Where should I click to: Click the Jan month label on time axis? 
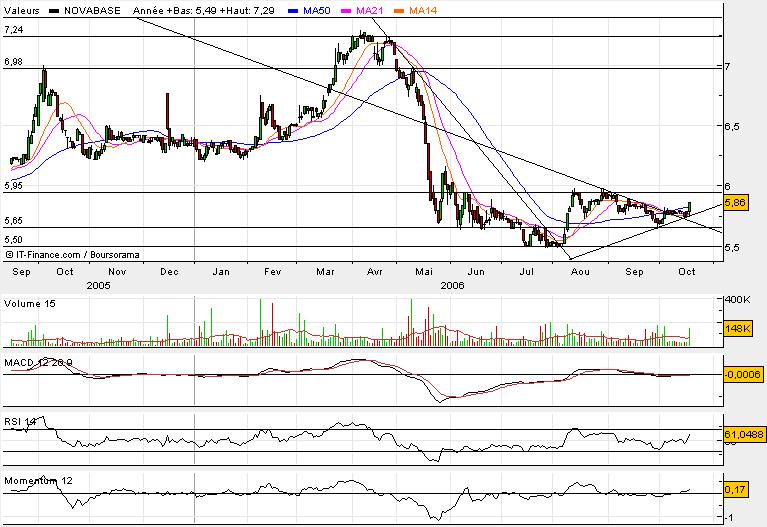[221, 272]
